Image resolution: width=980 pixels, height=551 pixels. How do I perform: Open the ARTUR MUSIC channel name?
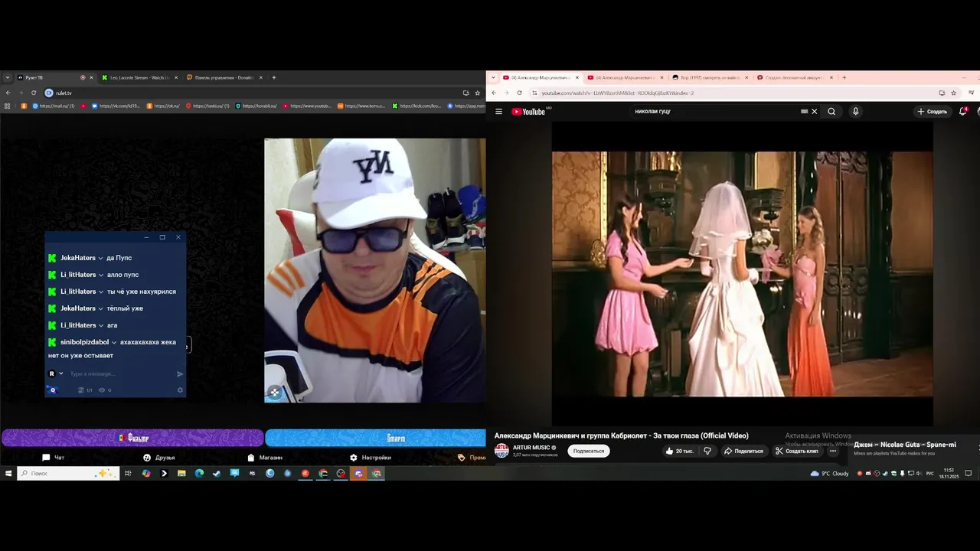pyautogui.click(x=531, y=448)
